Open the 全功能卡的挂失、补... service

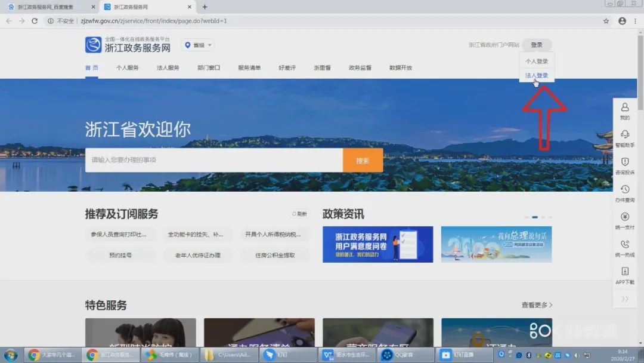197,234
